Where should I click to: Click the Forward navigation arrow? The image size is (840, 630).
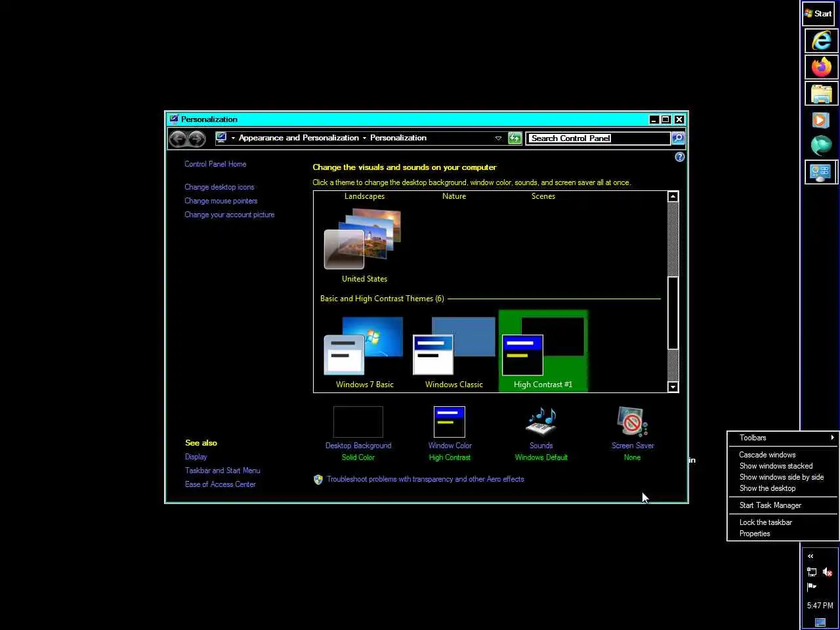click(x=196, y=138)
